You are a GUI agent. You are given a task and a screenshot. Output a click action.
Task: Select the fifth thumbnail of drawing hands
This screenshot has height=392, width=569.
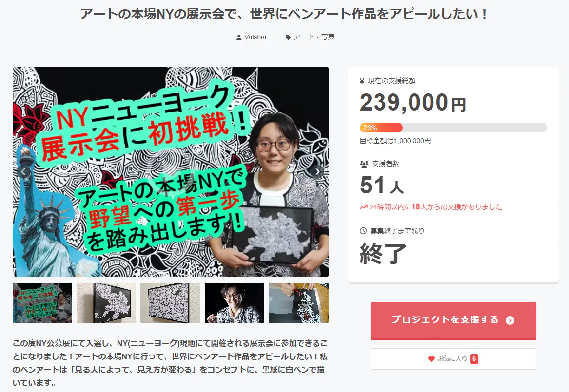[298, 303]
